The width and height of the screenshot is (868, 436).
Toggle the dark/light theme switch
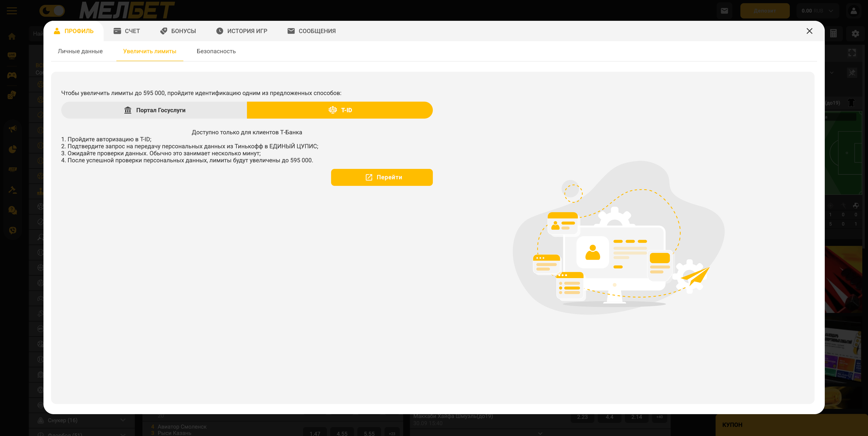tap(52, 11)
